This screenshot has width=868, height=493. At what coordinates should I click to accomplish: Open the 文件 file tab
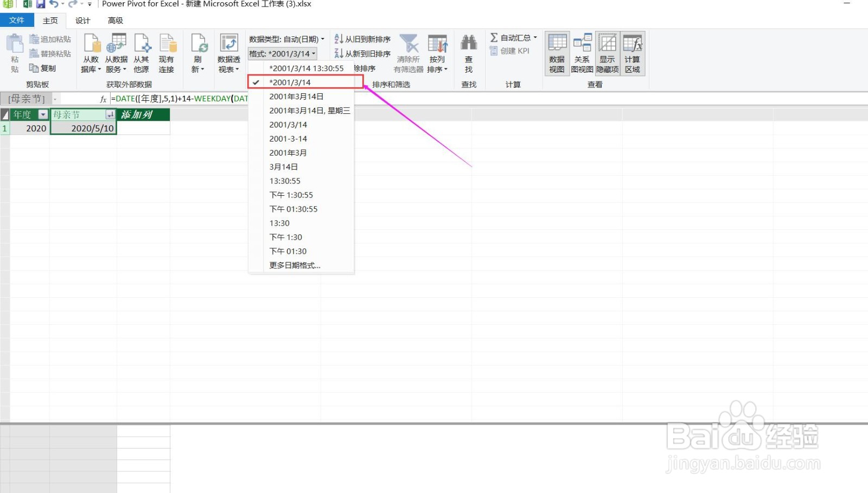tap(17, 21)
